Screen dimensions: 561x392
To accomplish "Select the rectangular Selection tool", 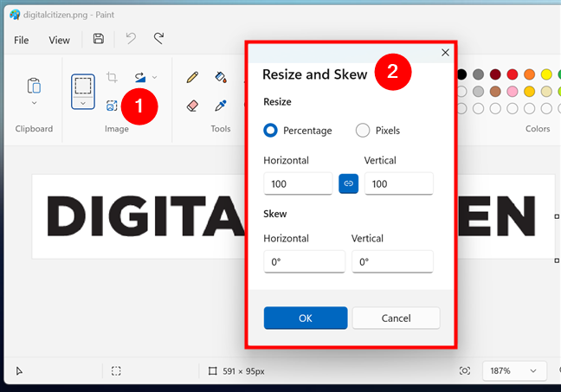I will 83,86.
